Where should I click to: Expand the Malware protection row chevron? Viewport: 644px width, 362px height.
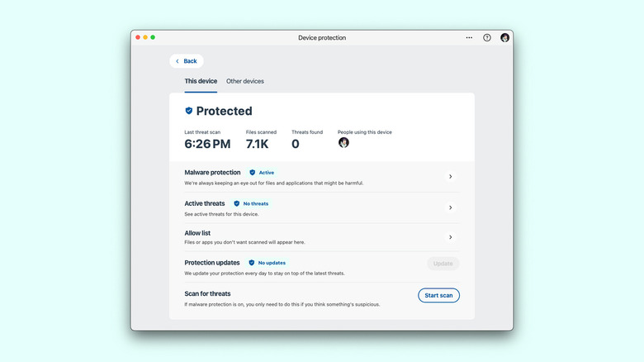coord(450,176)
